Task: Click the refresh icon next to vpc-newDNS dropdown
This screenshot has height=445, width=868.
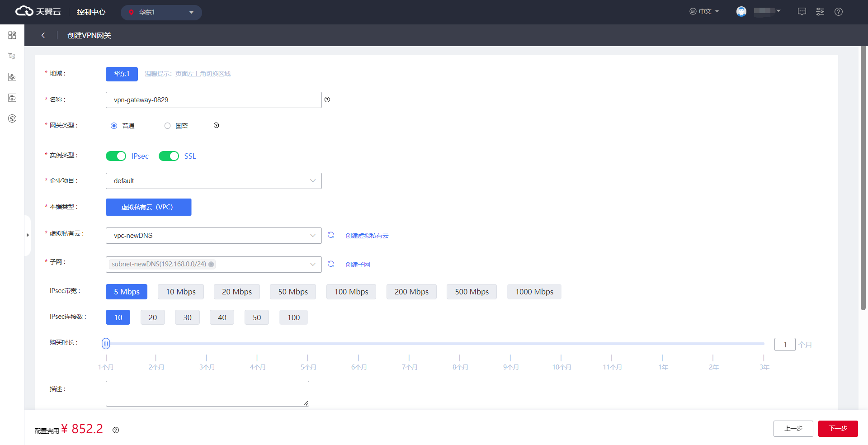Action: tap(331, 235)
